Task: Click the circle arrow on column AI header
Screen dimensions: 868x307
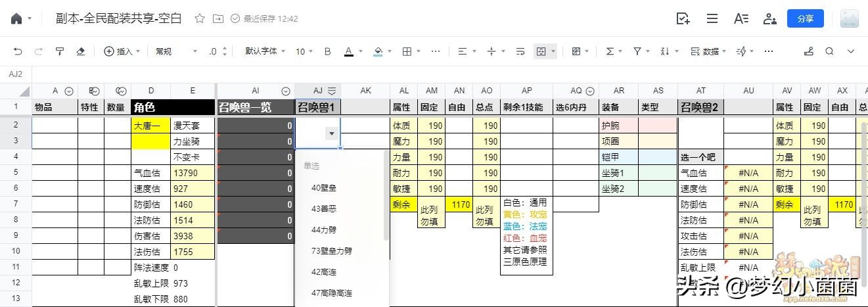Action: 286,91
